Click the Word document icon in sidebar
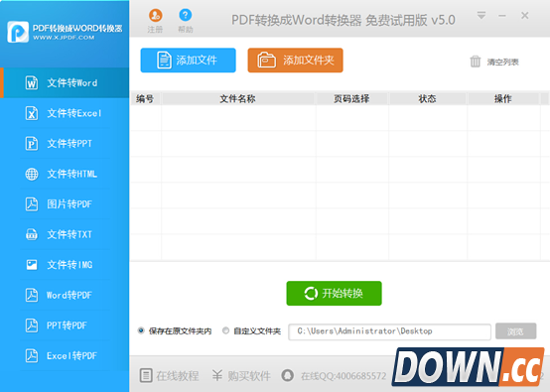This screenshot has height=392, width=550. pos(32,82)
